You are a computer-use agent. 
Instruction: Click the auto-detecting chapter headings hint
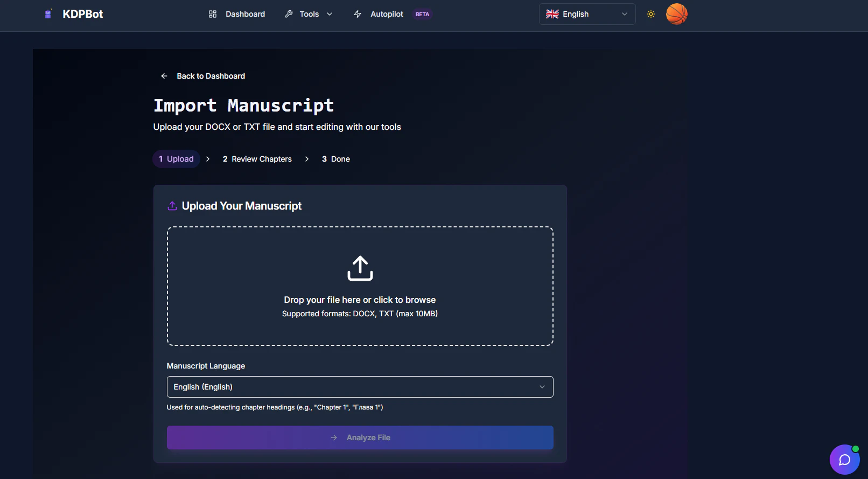pyautogui.click(x=275, y=407)
